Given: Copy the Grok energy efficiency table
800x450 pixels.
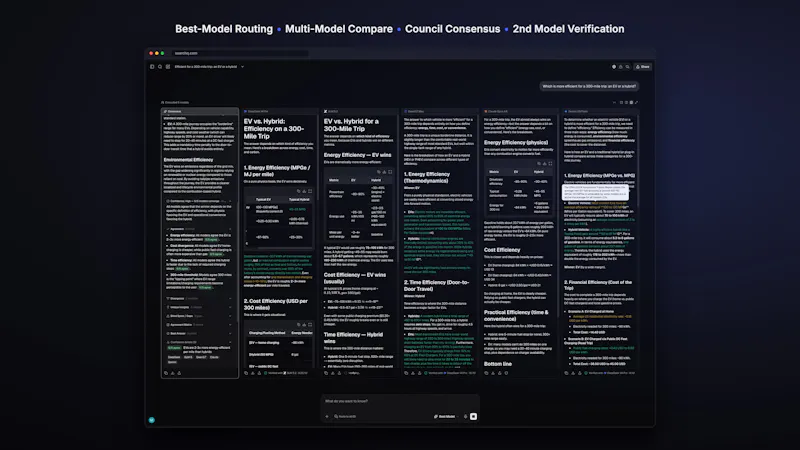Looking at the screenshot, I should point(379,172).
